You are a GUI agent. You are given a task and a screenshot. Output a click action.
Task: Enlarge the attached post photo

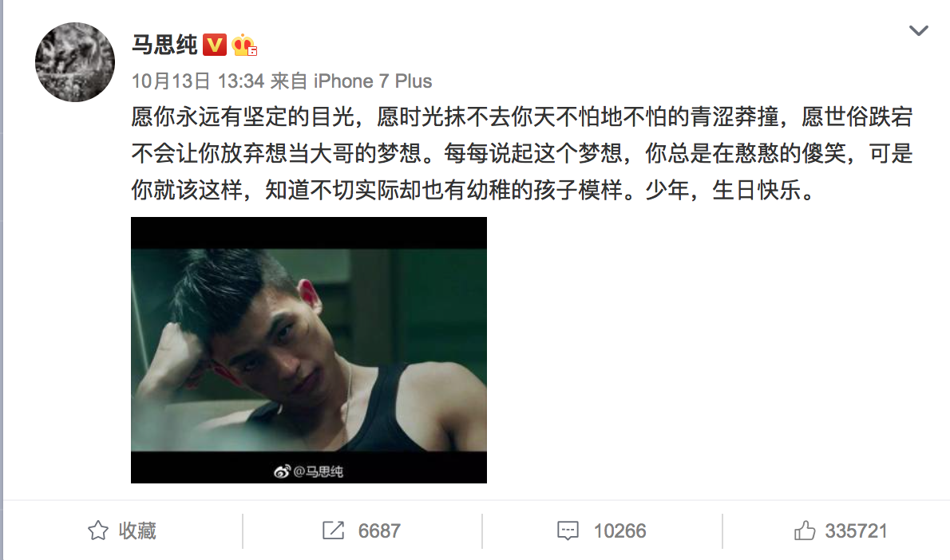point(309,350)
